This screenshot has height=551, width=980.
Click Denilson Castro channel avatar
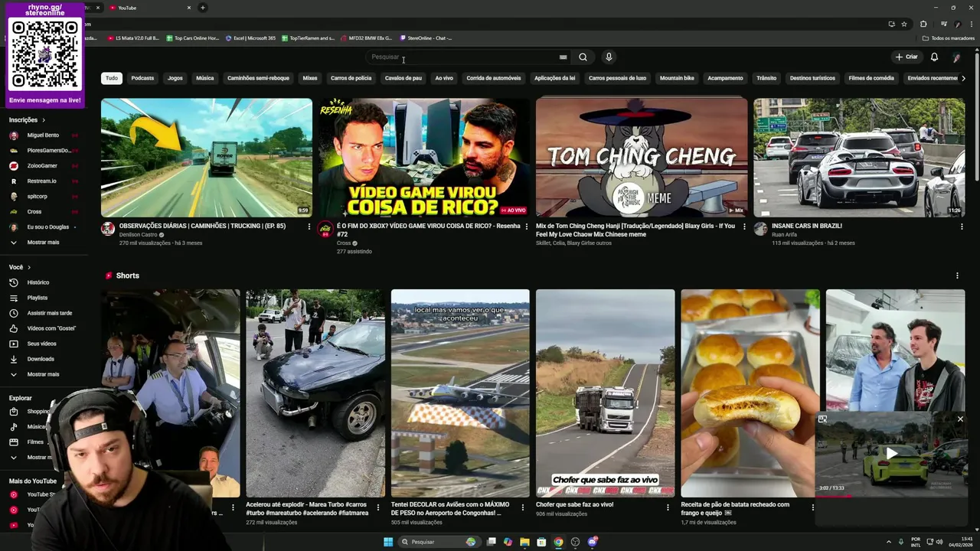click(x=108, y=229)
